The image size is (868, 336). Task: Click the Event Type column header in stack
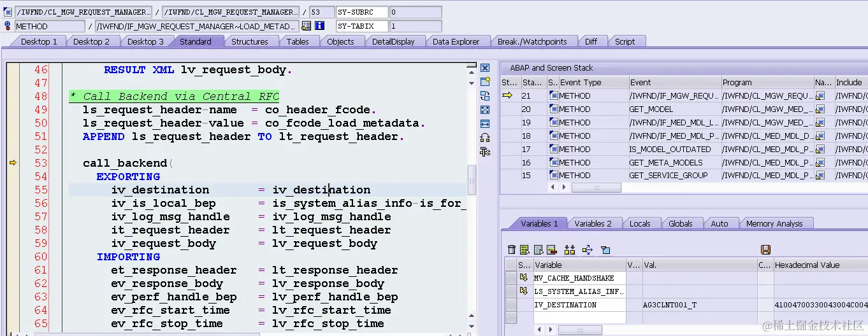tap(593, 82)
